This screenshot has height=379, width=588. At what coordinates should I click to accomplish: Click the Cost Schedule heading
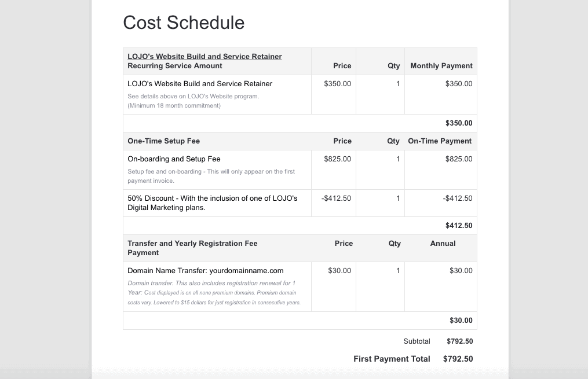[184, 23]
